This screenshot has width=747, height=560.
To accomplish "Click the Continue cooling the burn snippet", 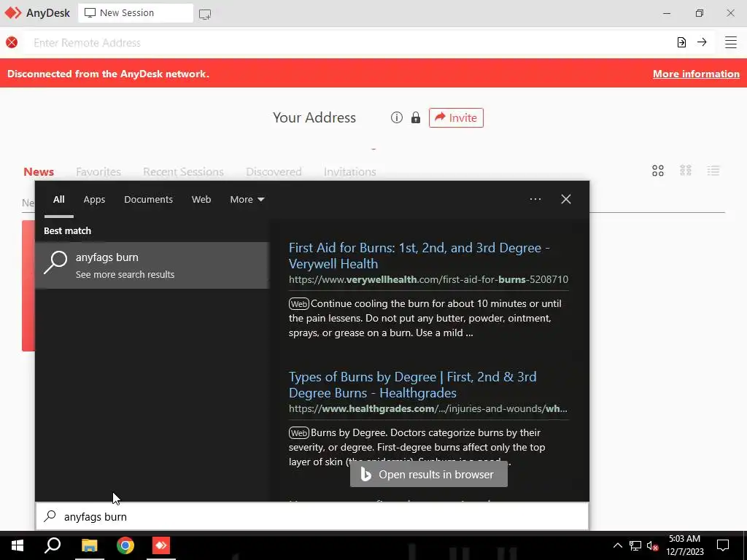I will coord(425,318).
